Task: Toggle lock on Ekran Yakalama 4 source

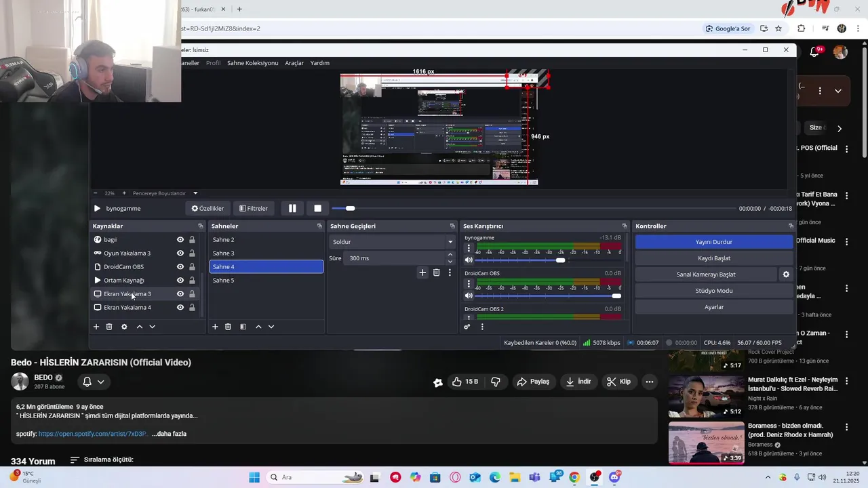Action: (x=192, y=307)
